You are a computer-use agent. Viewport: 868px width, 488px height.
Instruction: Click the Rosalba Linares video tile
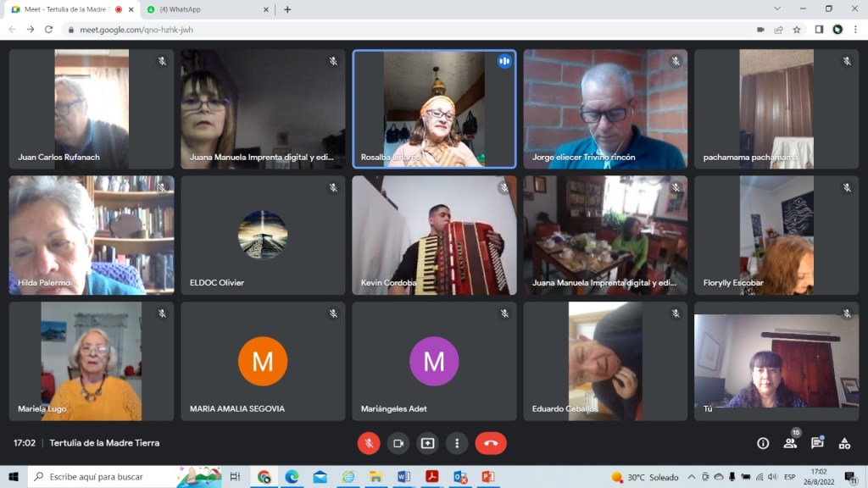tap(434, 109)
